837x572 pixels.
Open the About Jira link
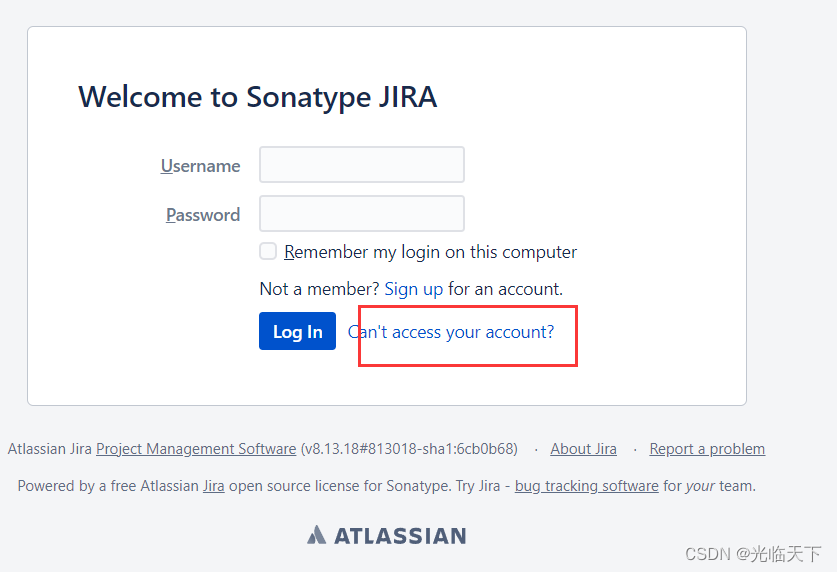[583, 449]
